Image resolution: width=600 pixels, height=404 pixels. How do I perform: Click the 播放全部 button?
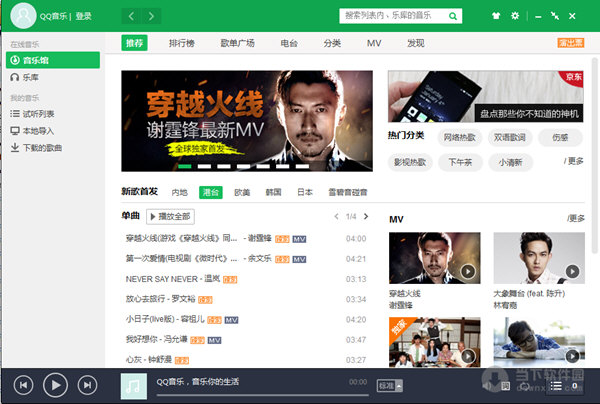[x=170, y=217]
